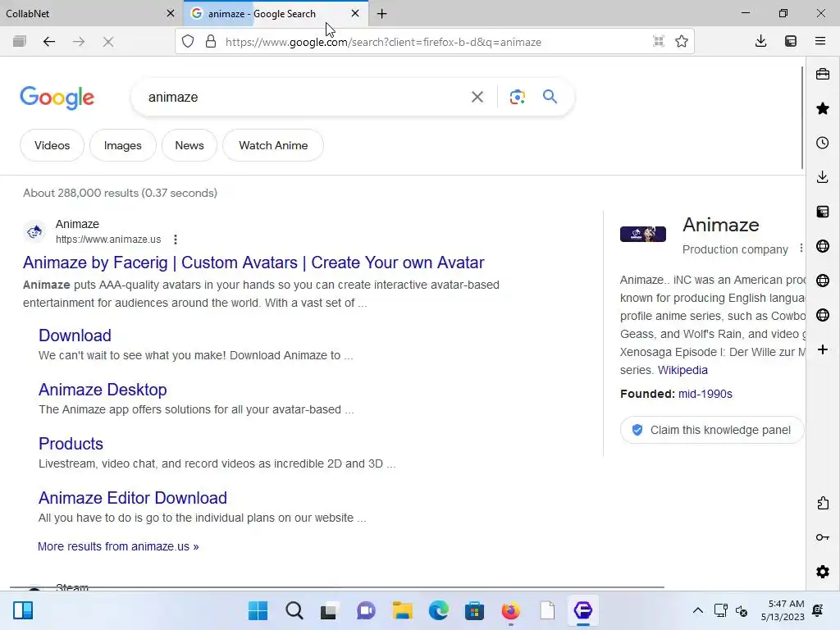The height and width of the screenshot is (630, 840).
Task: Open the second sidebar globe web panel
Action: click(x=823, y=281)
